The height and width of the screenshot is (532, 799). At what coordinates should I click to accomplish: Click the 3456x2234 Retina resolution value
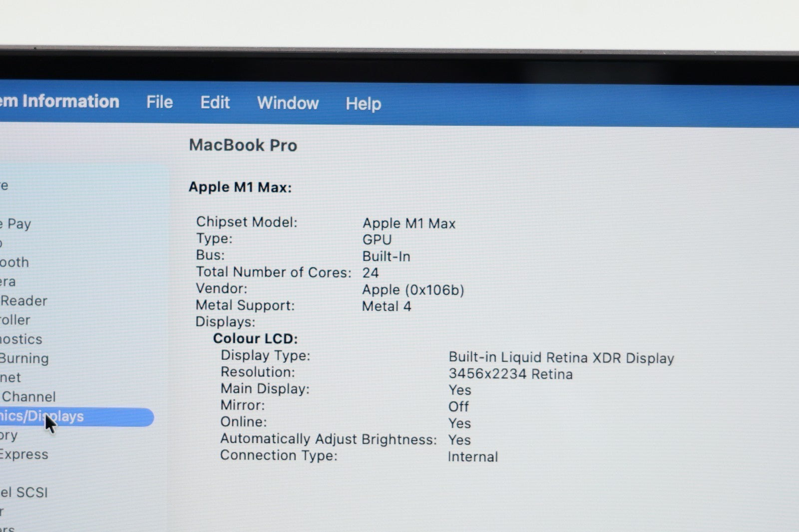tap(510, 374)
